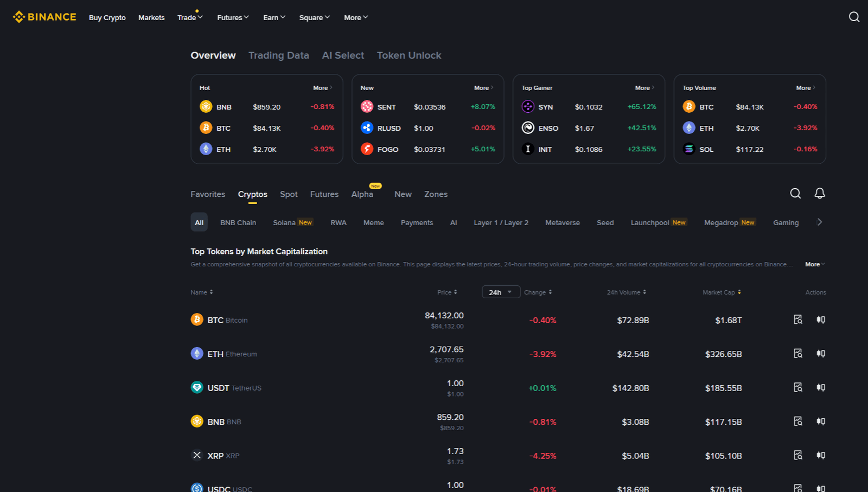Click the search icon in the top navigation bar
Image resolution: width=868 pixels, height=492 pixels.
coord(854,17)
